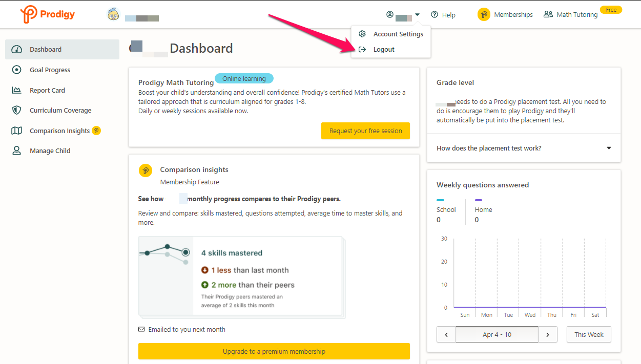Click the envelope icon by Emailed to you

click(x=141, y=329)
